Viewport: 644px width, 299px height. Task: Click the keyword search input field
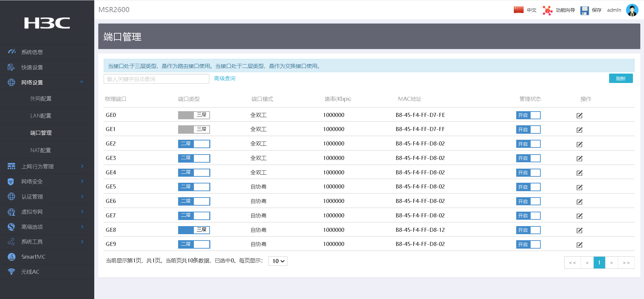point(156,79)
